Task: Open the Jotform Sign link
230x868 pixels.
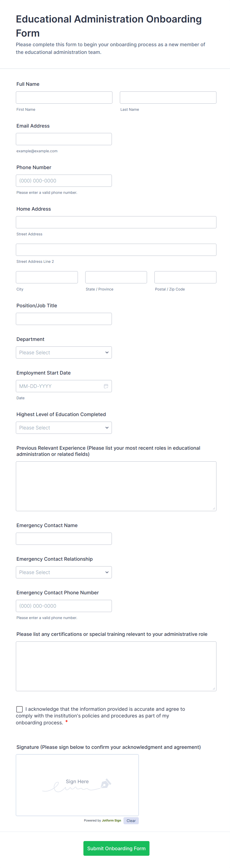Action: [111, 821]
